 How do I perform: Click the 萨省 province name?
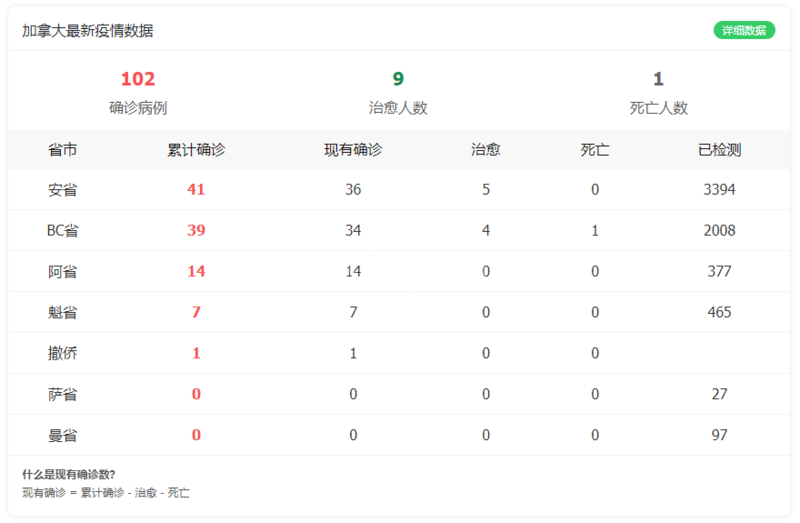coord(62,395)
